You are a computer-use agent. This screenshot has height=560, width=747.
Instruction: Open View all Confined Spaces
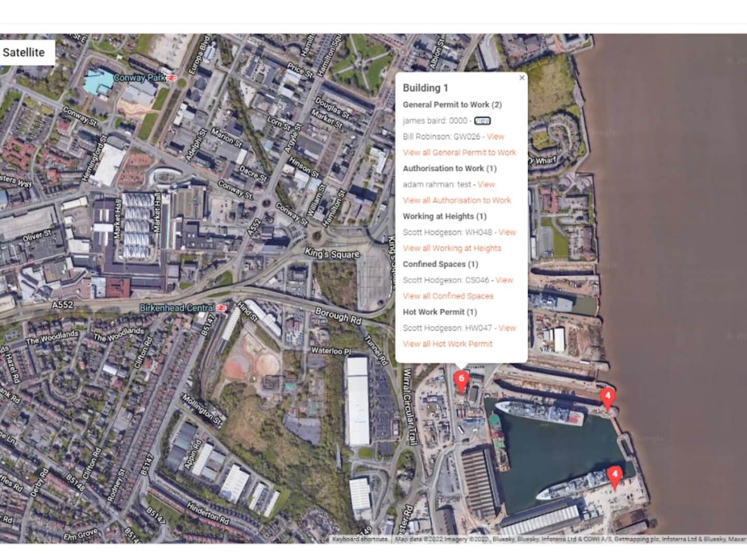(448, 296)
